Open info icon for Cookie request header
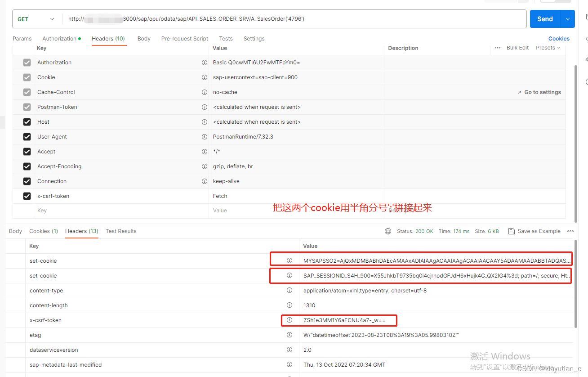Screen dimensions: 588x377 point(205,77)
